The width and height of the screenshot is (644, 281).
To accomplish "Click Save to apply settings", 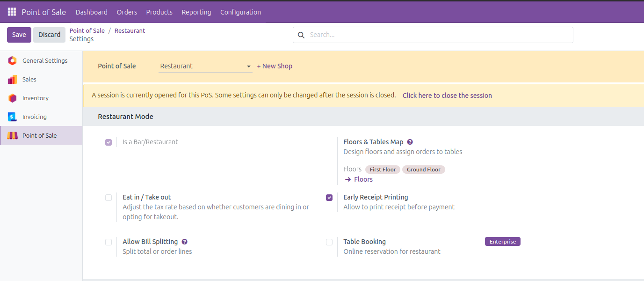I will coord(19,34).
